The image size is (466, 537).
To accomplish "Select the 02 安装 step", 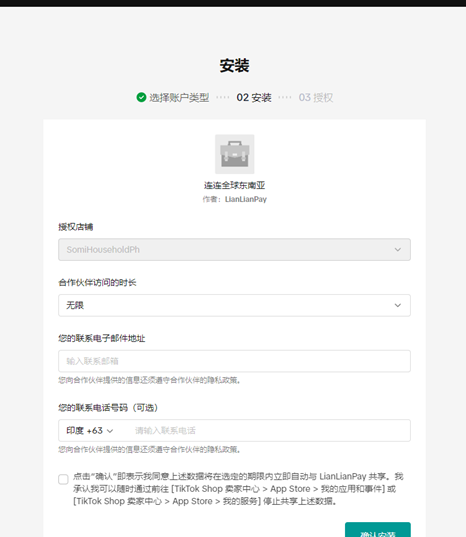I will (254, 98).
